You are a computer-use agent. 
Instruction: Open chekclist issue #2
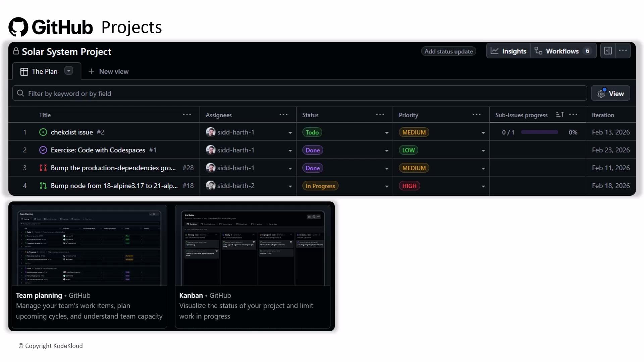(72, 132)
